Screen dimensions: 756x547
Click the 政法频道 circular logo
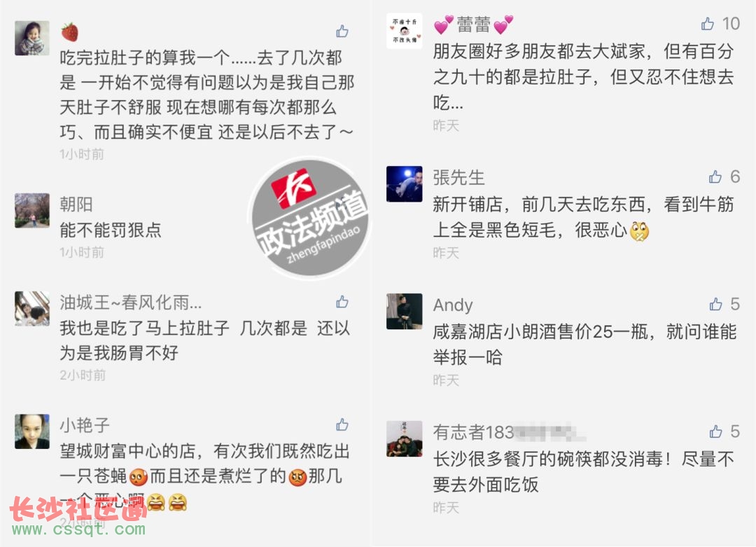pyautogui.click(x=311, y=218)
